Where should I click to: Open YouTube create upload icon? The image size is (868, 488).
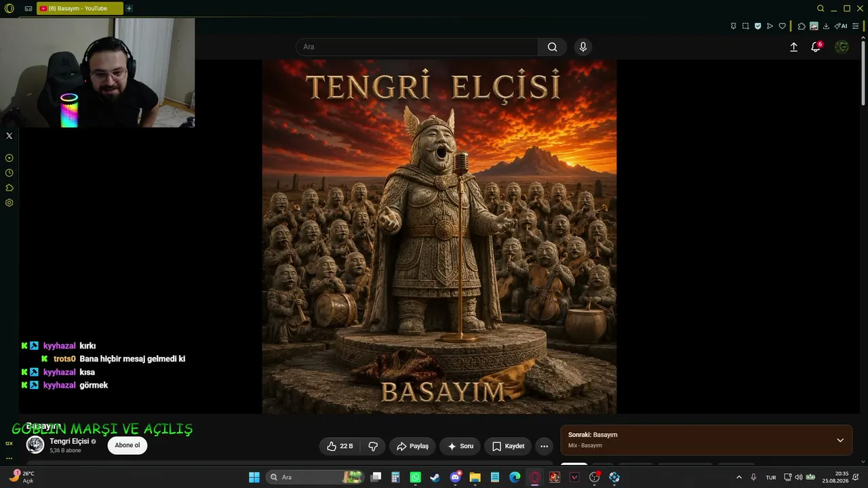coord(793,47)
